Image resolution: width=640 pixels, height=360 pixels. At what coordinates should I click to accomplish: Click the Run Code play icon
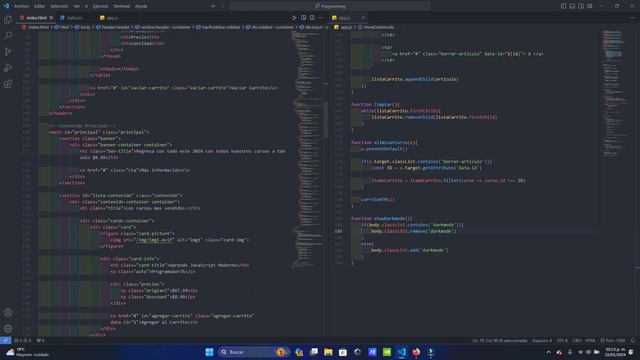(x=294, y=18)
